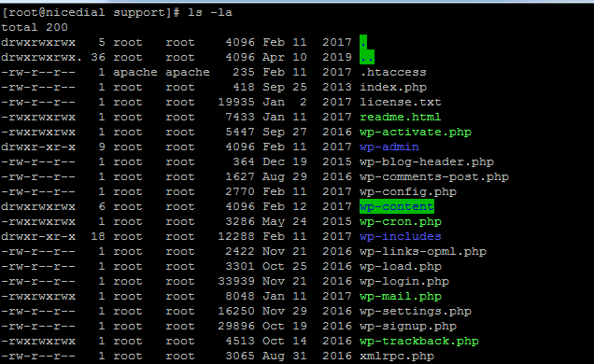The height and width of the screenshot is (364, 594).
Task: Click the 'apache' owner of .htaccess
Action: click(x=135, y=72)
